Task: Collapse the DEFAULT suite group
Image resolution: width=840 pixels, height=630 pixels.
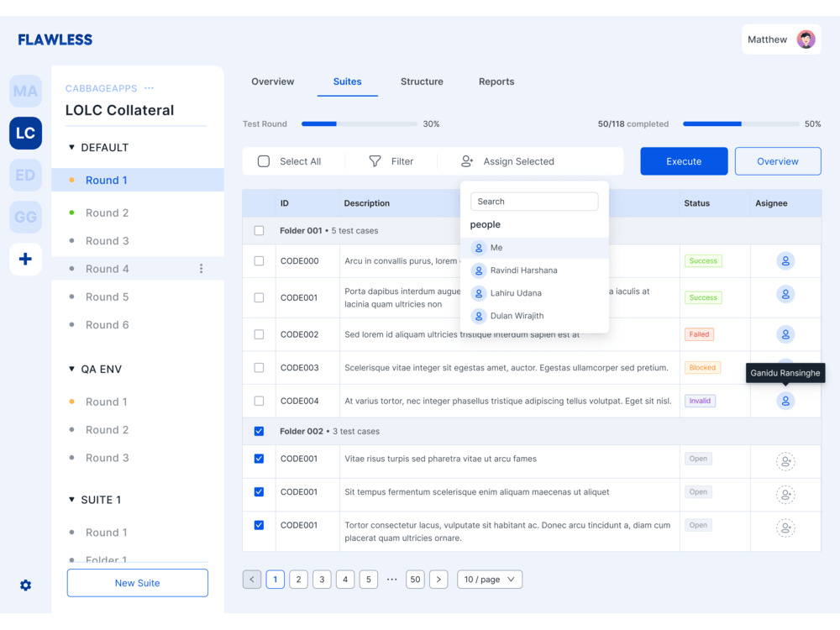Action: (x=71, y=147)
